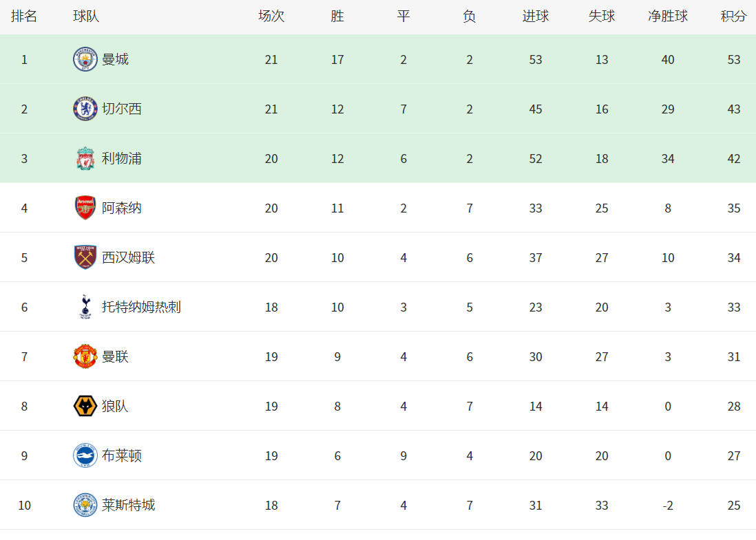Click the Chelsea club crest
This screenshot has width=756, height=540.
coord(85,109)
